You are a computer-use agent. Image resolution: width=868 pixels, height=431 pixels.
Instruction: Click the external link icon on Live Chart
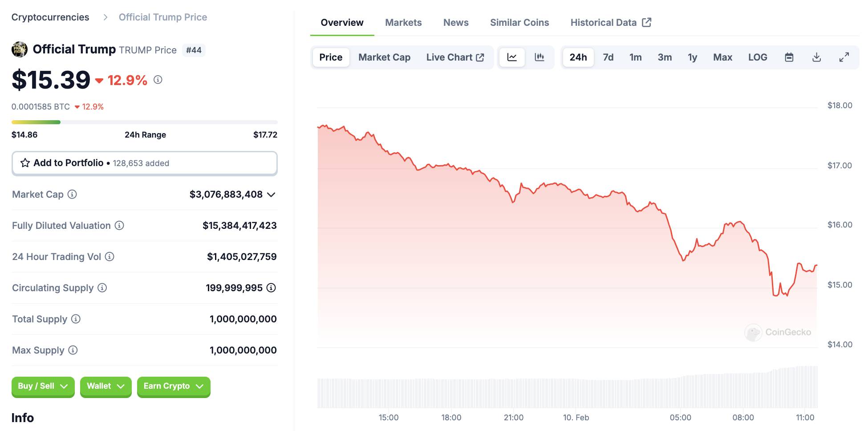(480, 57)
